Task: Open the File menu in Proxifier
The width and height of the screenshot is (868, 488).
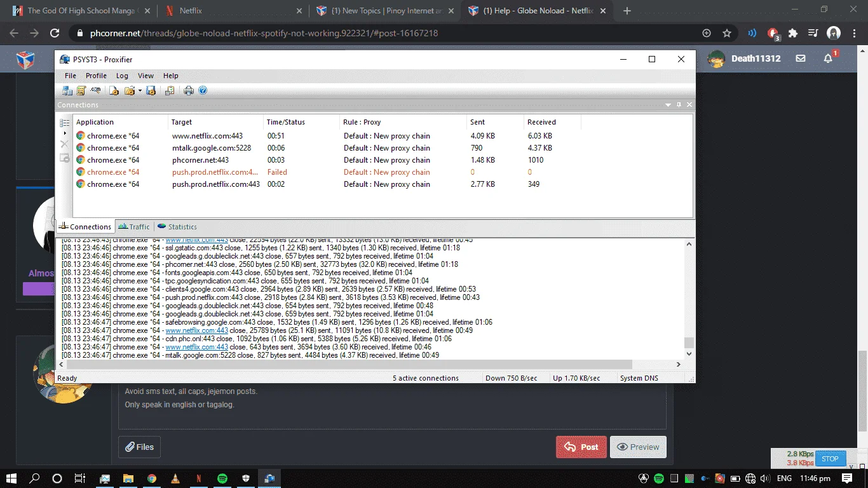Action: (71, 76)
